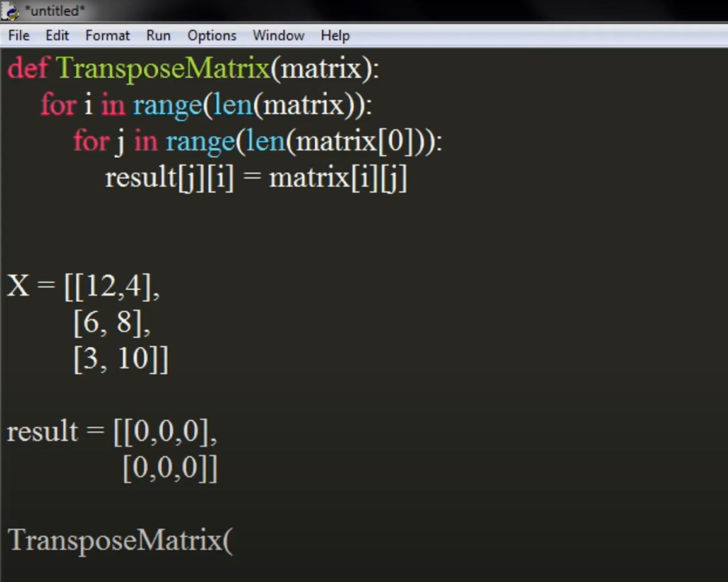This screenshot has width=728, height=582.
Task: Open the Help menu
Action: tap(334, 35)
